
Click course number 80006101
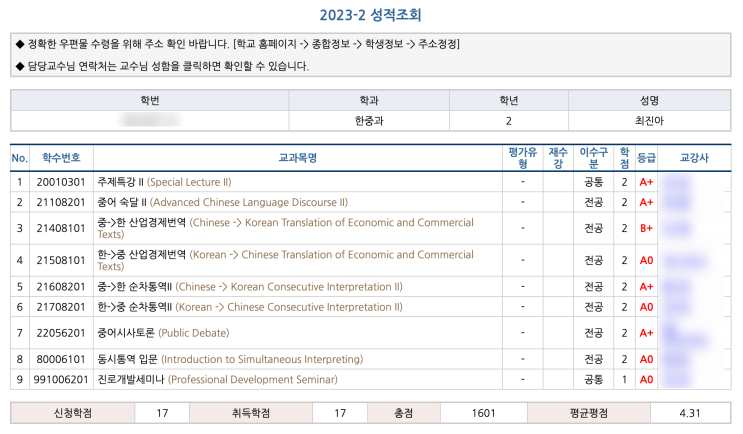pyautogui.click(x=61, y=359)
